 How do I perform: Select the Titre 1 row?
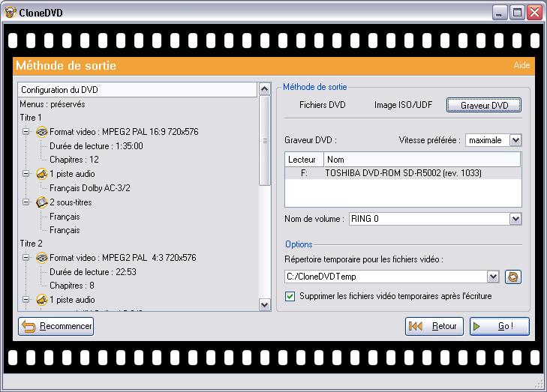coord(31,118)
